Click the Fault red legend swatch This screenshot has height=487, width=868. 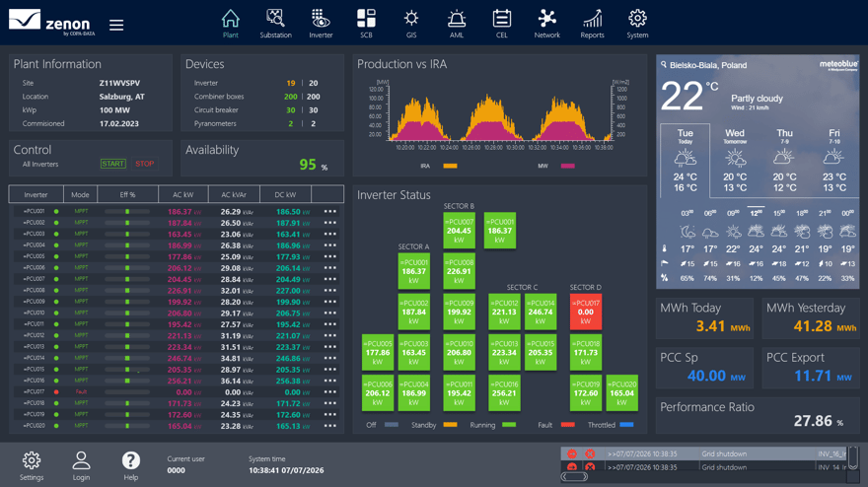pos(567,425)
